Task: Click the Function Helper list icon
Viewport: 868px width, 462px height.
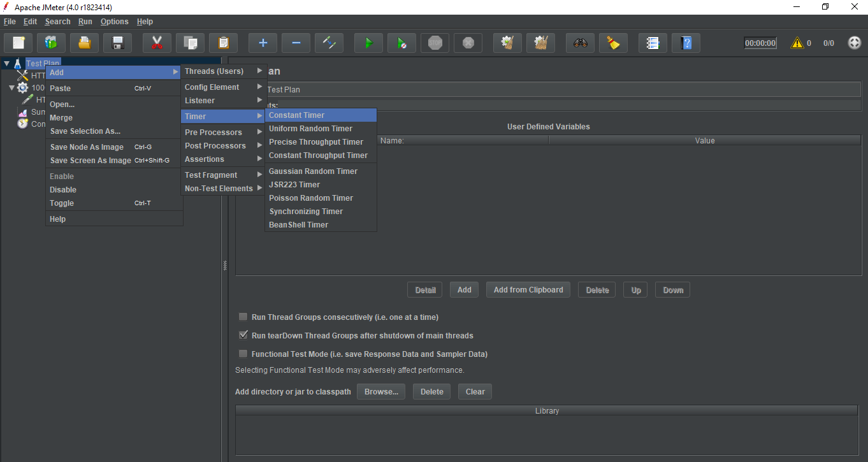Action: [653, 43]
